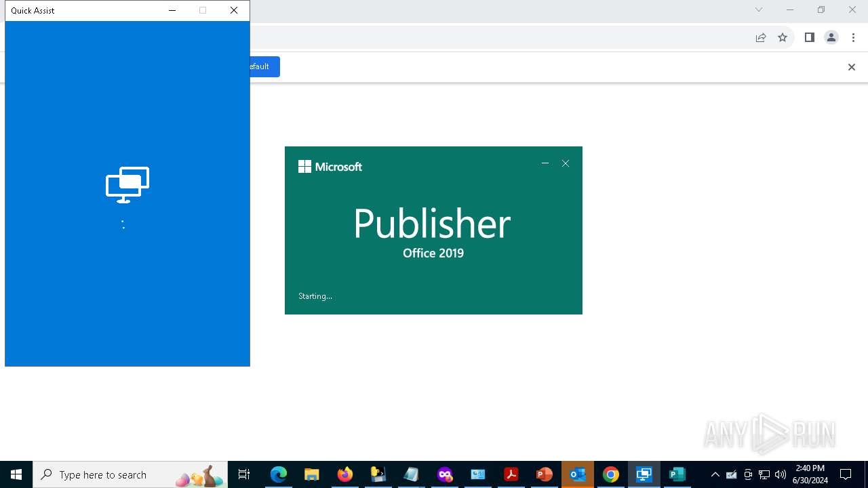This screenshot has width=868, height=488.
Task: Open the purple mask app taskbar icon
Action: pos(445,474)
